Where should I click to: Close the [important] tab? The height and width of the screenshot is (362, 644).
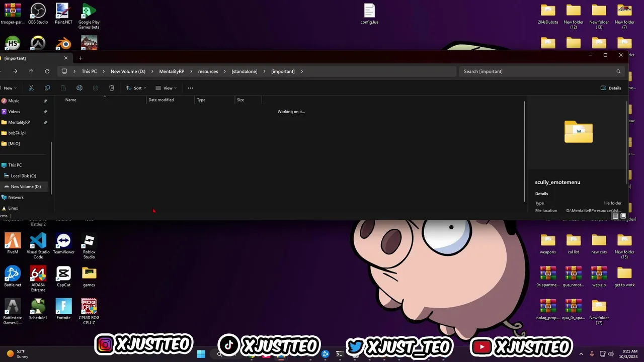[x=65, y=58]
